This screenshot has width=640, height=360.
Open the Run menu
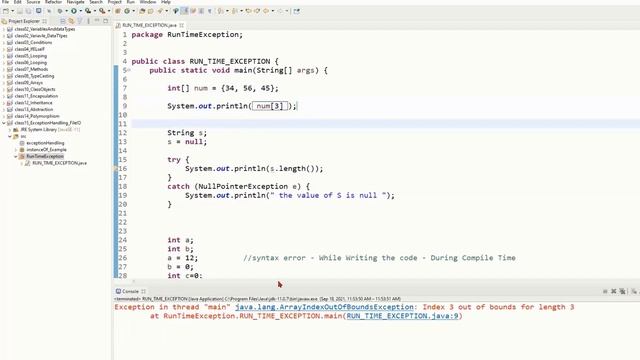(x=131, y=2)
